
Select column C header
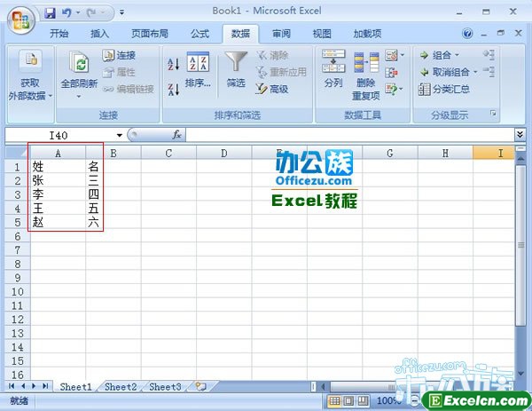(168, 154)
